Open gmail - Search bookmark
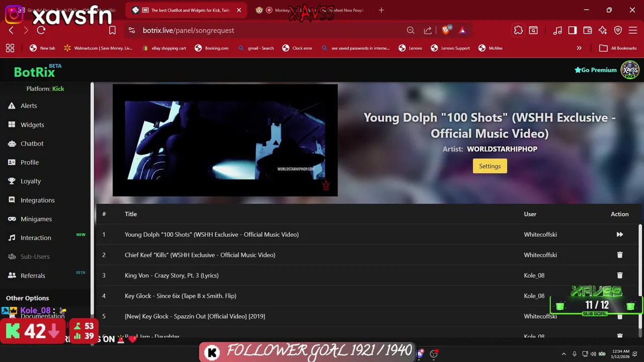Screen dimensions: 644x362 [x=256, y=48]
